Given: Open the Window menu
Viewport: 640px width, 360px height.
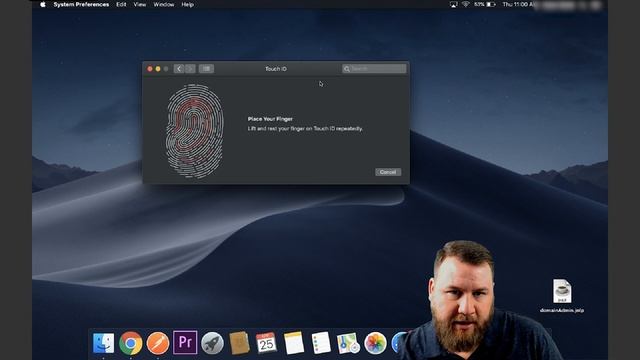Looking at the screenshot, I should [164, 4].
